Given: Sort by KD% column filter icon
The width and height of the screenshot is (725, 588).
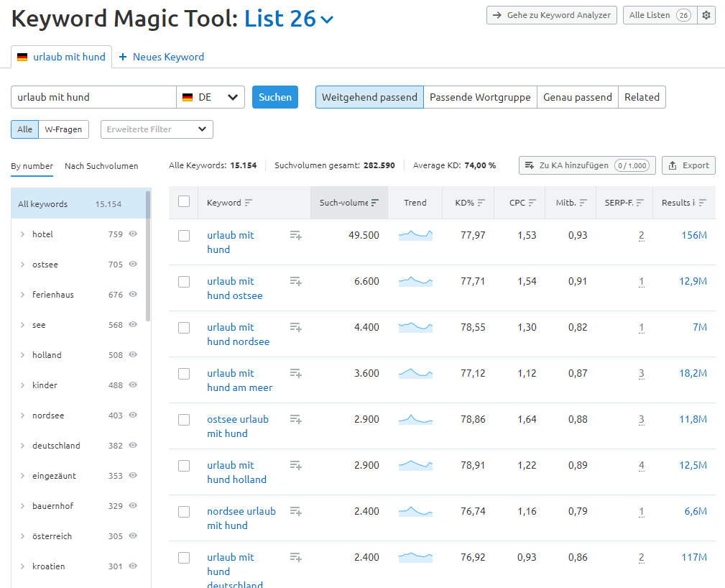Looking at the screenshot, I should pyautogui.click(x=481, y=203).
